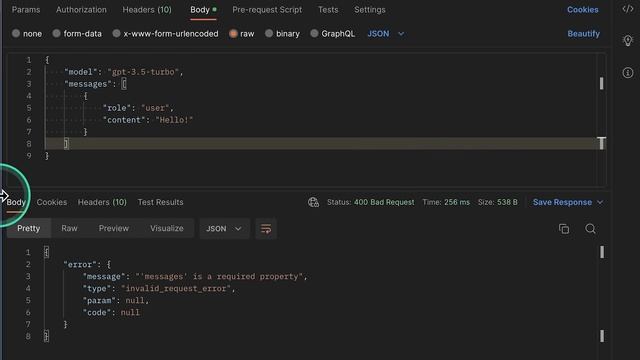
Task: Open the Test Results tab
Action: coord(160,202)
